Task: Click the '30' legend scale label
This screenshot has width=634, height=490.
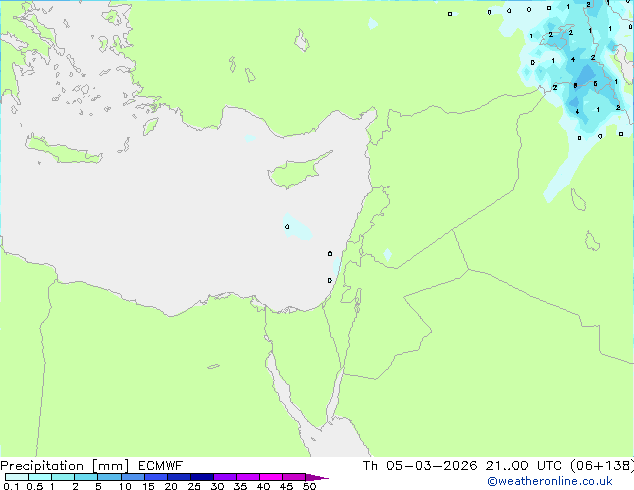Action: tap(217, 486)
